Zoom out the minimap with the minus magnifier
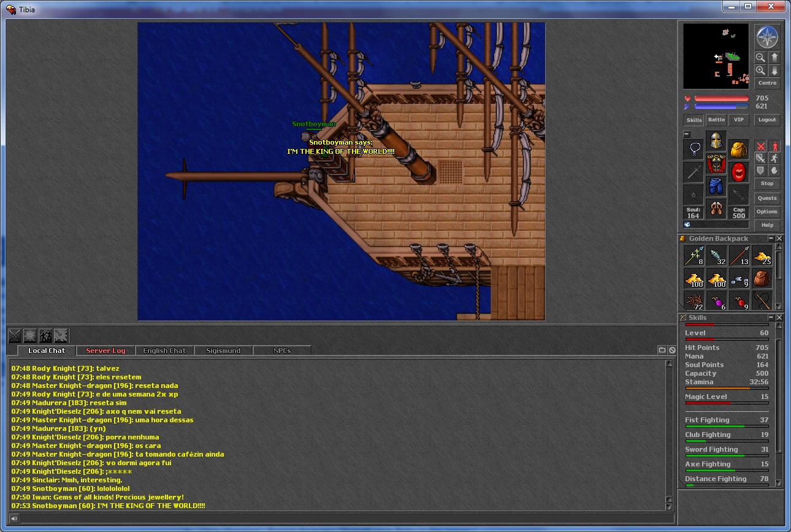The width and height of the screenshot is (791, 532). (x=760, y=58)
